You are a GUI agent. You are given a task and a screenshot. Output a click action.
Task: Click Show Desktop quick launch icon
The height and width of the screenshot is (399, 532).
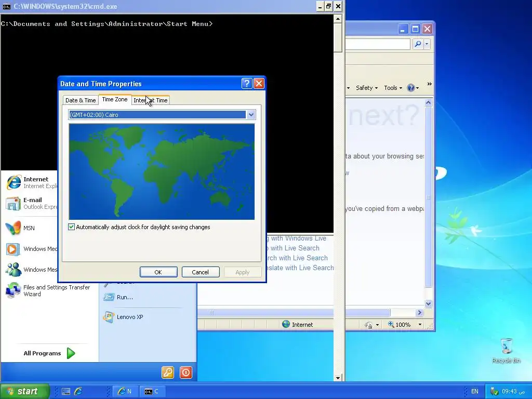pyautogui.click(x=66, y=392)
